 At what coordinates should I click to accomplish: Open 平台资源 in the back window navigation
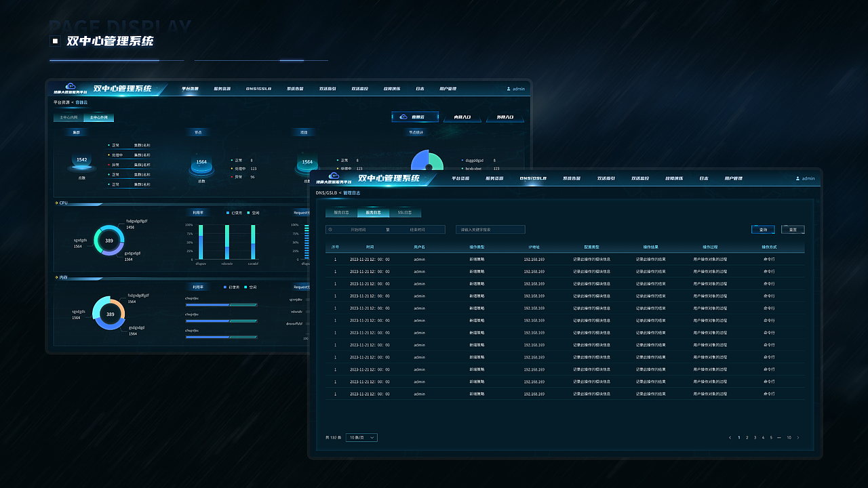pyautogui.click(x=190, y=89)
